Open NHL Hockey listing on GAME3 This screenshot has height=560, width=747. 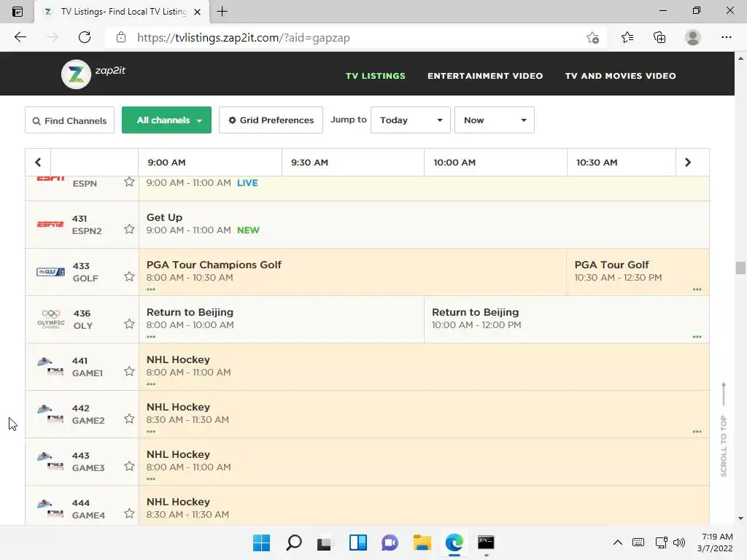pos(424,462)
